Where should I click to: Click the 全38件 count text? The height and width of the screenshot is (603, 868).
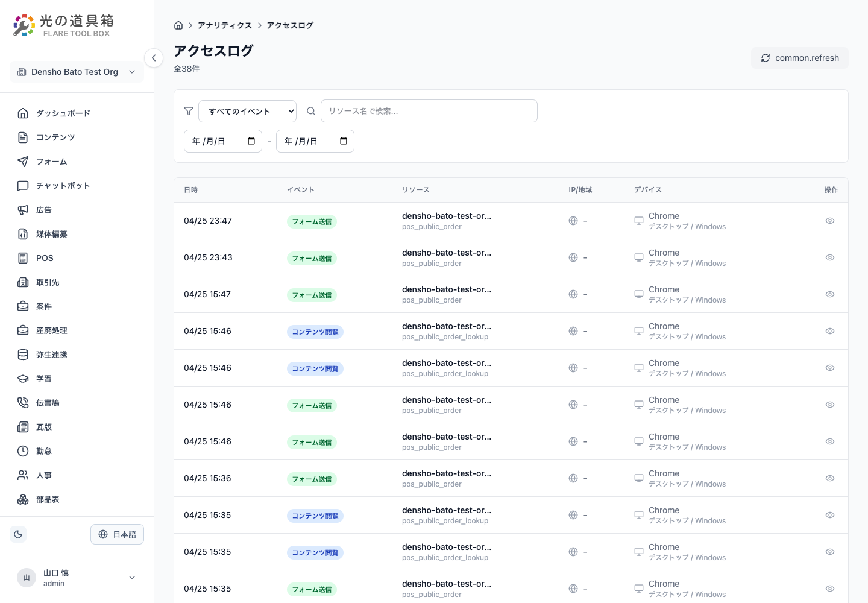coord(187,69)
